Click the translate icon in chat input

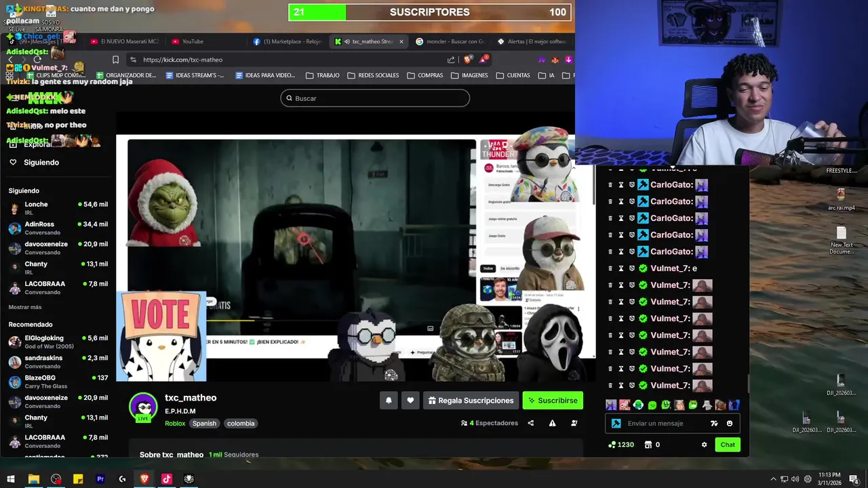(714, 424)
